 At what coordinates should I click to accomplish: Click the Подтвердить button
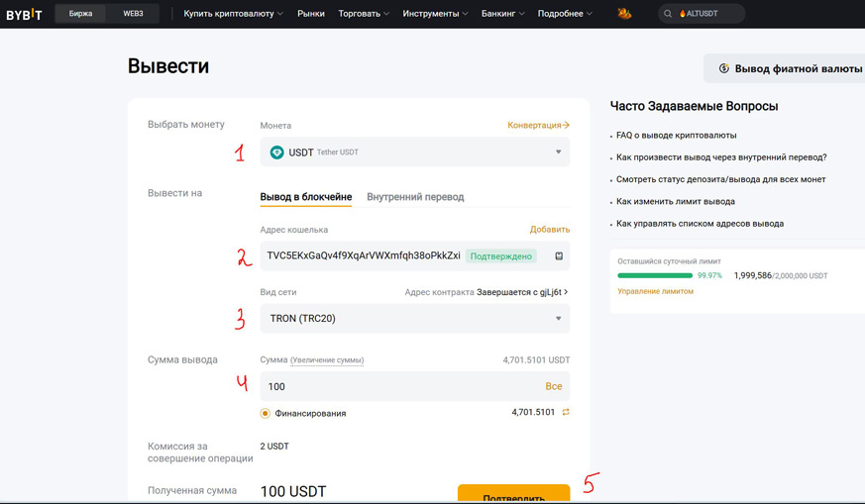click(x=513, y=493)
